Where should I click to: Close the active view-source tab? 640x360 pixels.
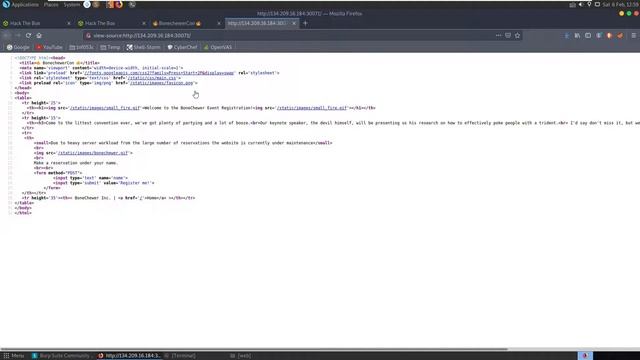click(294, 23)
